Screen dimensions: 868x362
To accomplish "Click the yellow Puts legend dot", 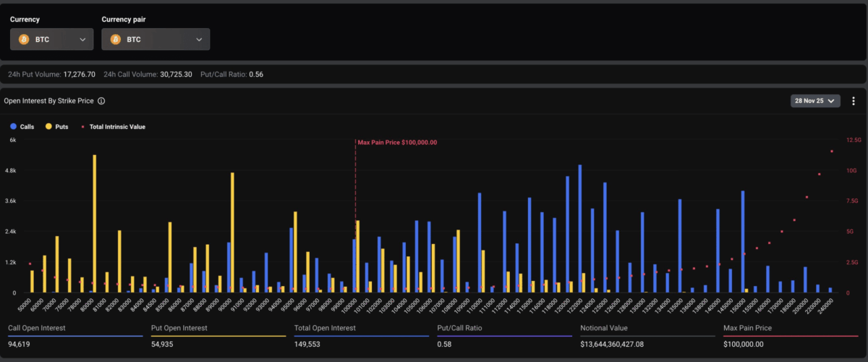I will pyautogui.click(x=48, y=127).
